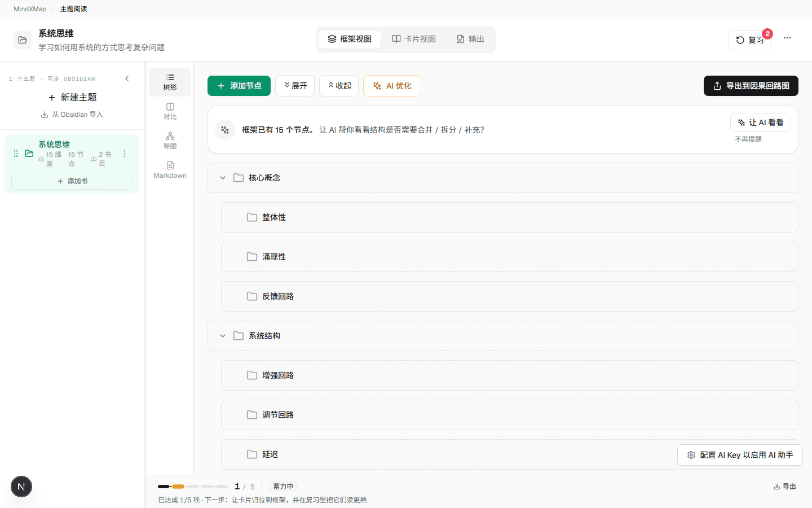Click folder icon of 反馈回路 node
The width and height of the screenshot is (812, 508).
252,296
